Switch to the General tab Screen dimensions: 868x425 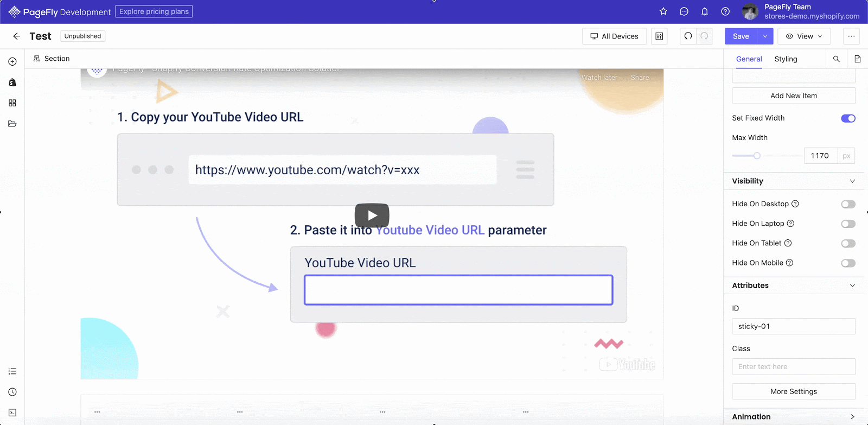tap(749, 59)
